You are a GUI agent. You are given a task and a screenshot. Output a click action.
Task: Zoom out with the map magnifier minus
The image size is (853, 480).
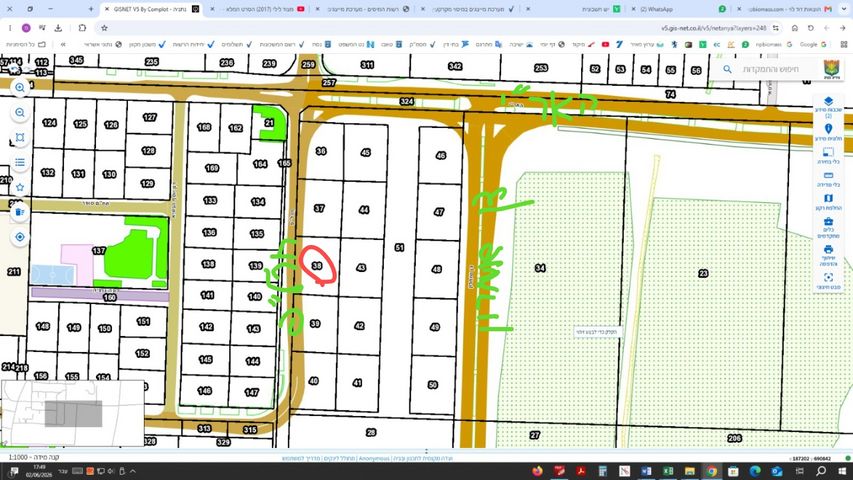(20, 113)
